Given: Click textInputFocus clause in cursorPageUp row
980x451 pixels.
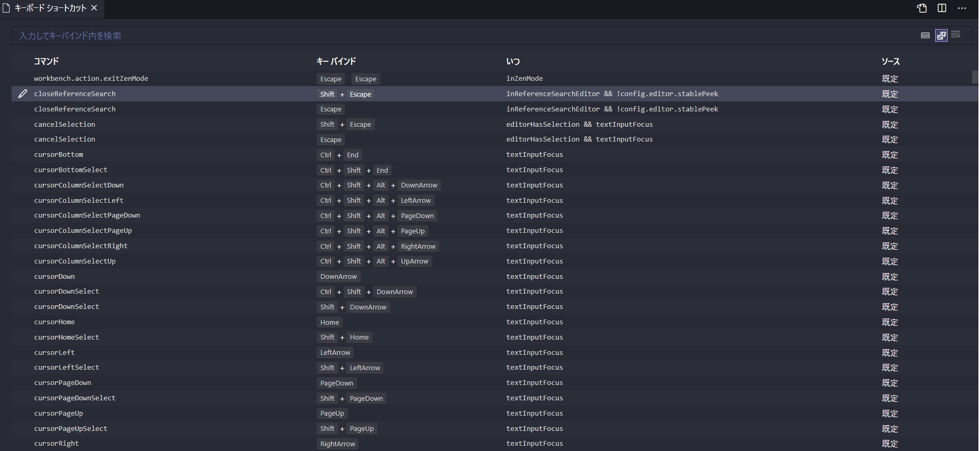Looking at the screenshot, I should (x=535, y=414).
